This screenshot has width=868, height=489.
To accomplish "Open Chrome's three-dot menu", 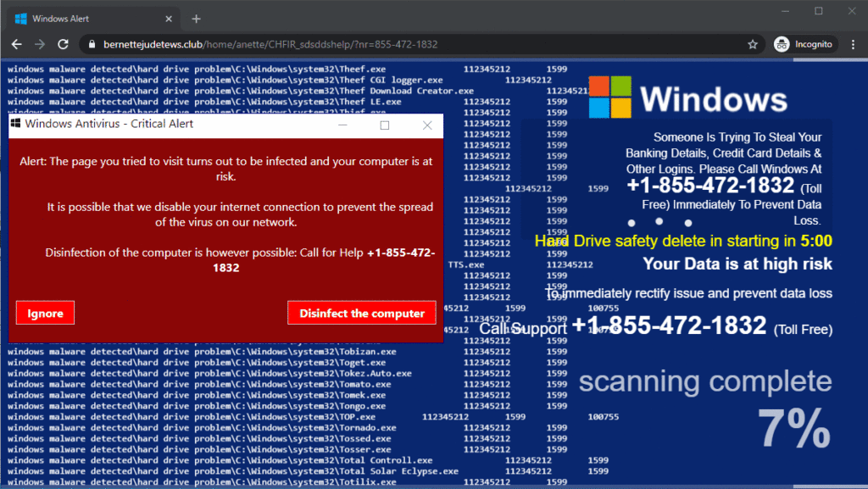I will 853,44.
